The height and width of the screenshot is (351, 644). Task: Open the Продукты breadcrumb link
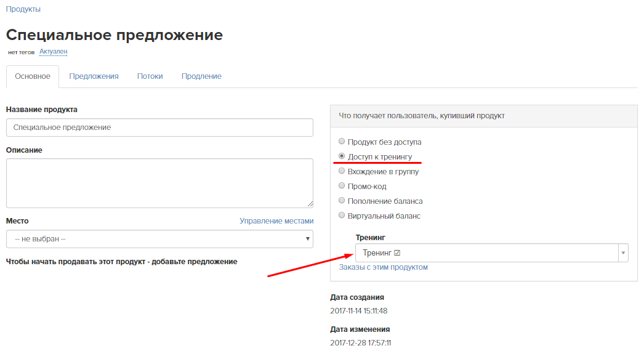(23, 9)
